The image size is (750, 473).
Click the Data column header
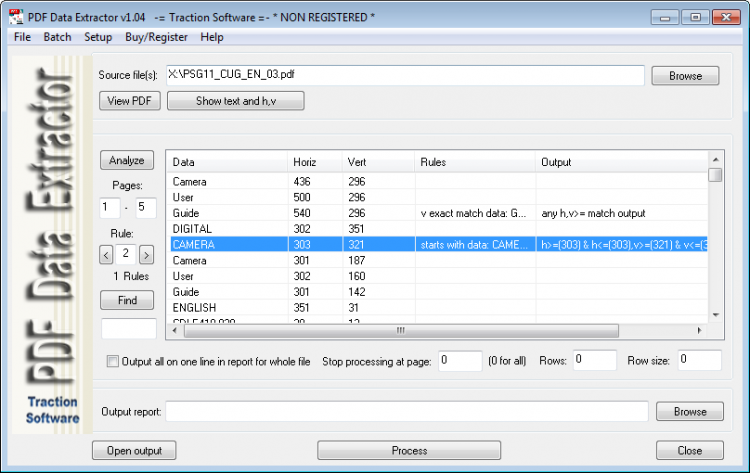point(227,162)
